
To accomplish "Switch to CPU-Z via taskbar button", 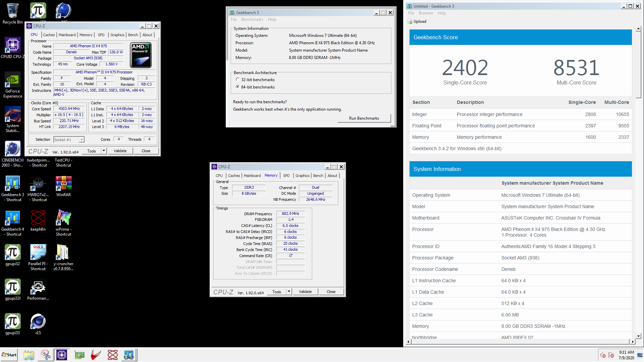I will tap(62, 355).
